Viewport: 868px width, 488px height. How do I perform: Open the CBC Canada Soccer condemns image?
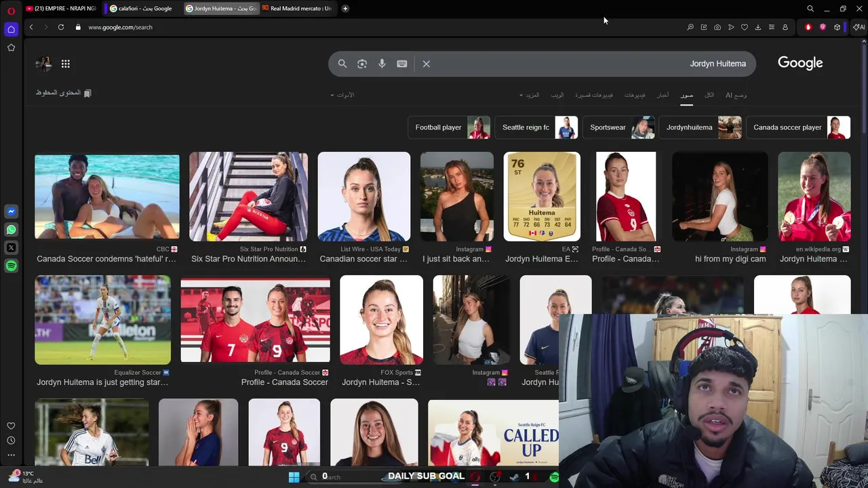point(107,197)
